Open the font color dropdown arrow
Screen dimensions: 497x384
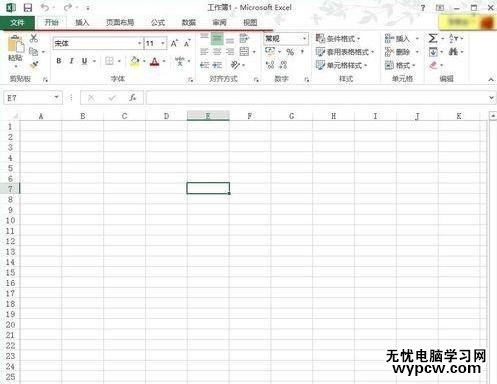click(x=164, y=61)
